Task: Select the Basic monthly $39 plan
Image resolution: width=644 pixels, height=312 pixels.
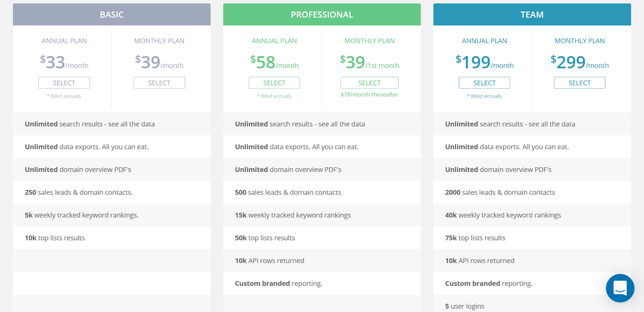Action: coord(159,83)
